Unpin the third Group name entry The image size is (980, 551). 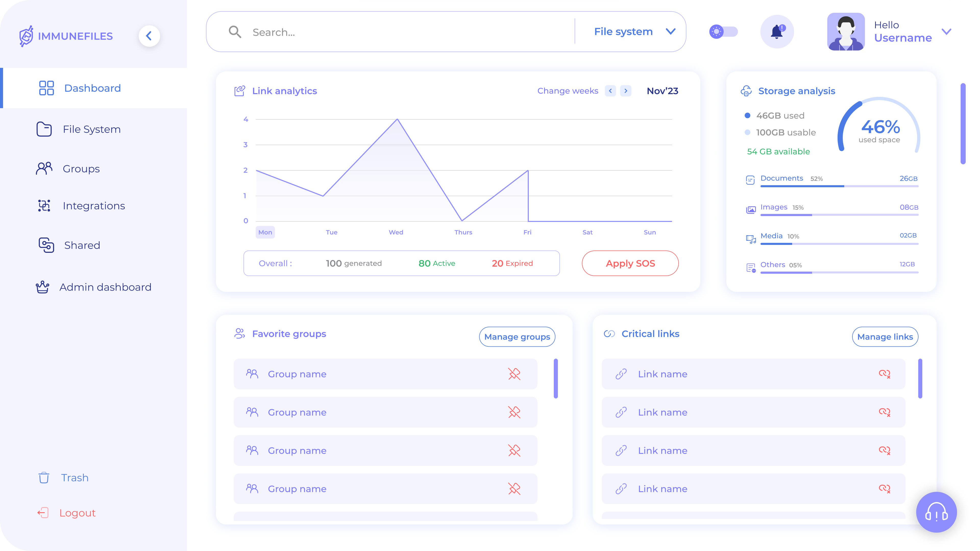click(514, 450)
